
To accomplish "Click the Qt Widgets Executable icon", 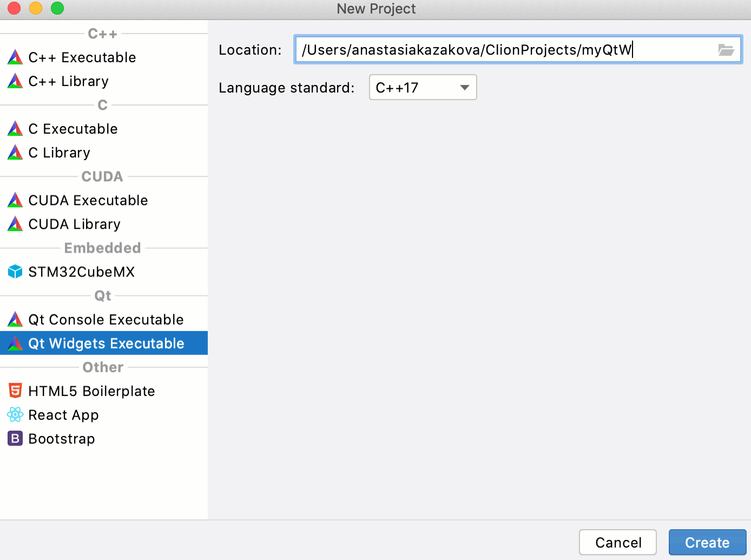I will point(15,343).
